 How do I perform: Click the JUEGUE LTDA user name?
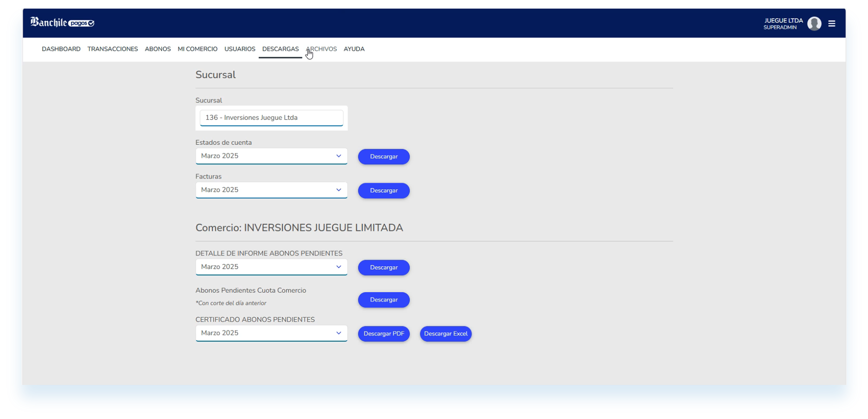pyautogui.click(x=783, y=21)
